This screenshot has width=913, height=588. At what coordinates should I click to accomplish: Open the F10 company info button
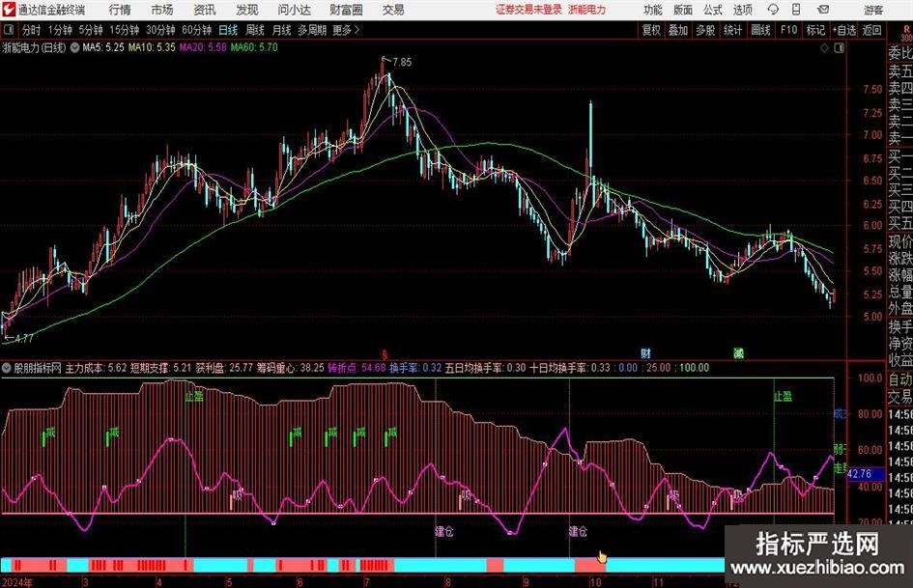788,30
